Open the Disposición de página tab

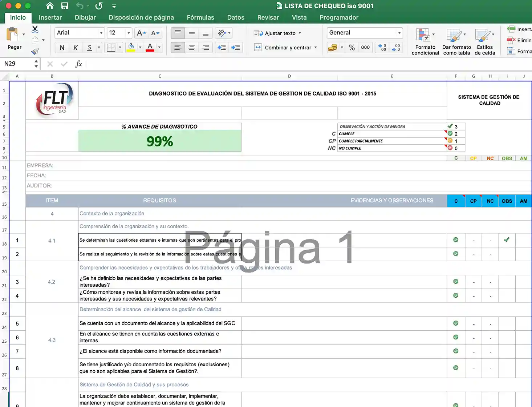141,17
